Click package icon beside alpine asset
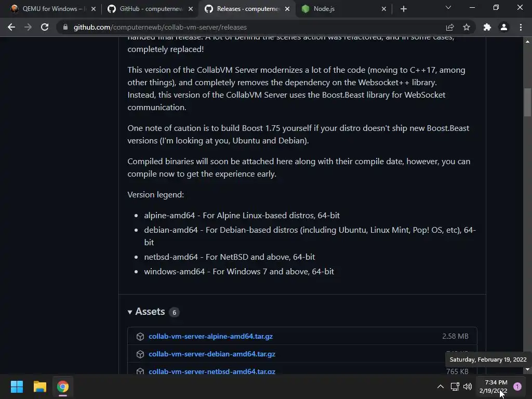Screen dimensions: 532x399 tap(140, 336)
